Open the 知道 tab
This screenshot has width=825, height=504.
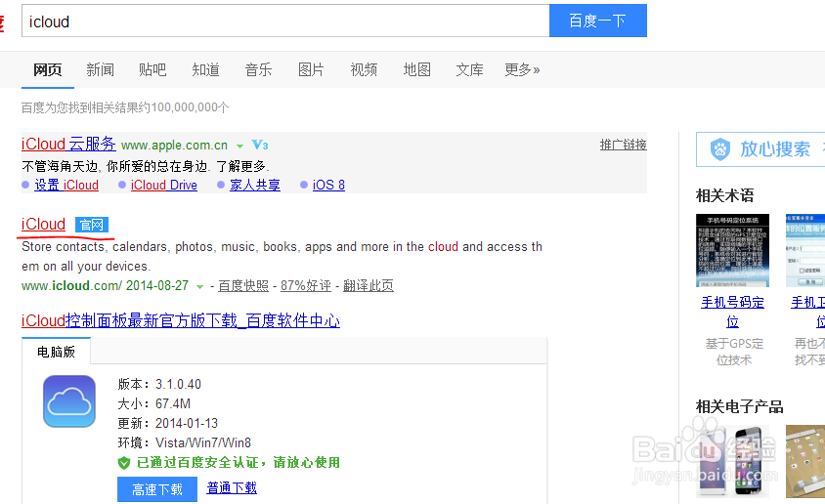coord(205,69)
